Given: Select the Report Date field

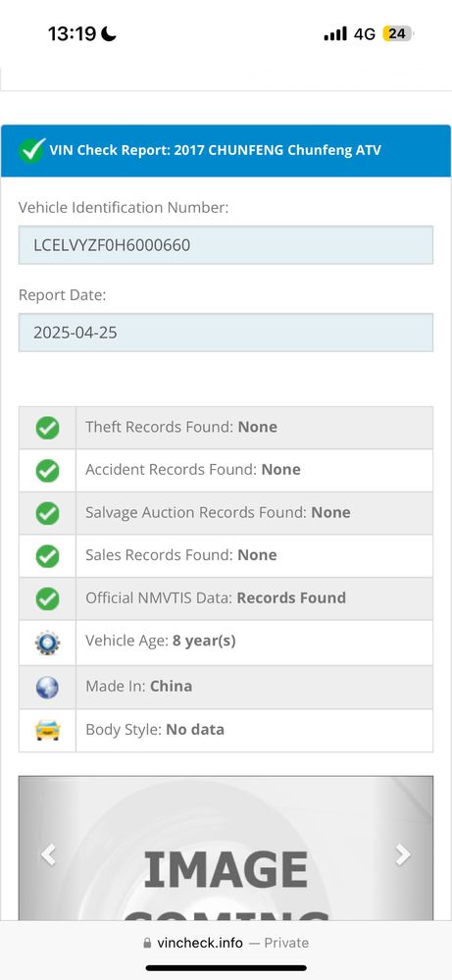Looking at the screenshot, I should coord(226,333).
